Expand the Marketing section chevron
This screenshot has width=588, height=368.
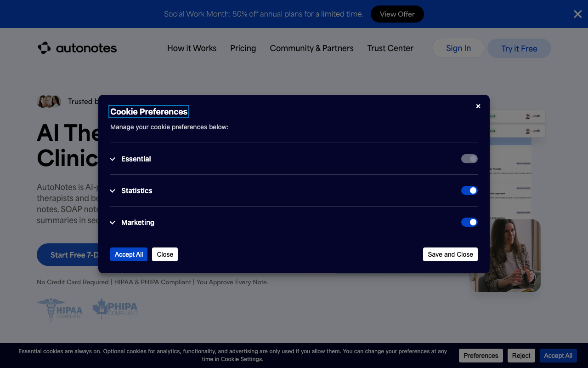(113, 223)
